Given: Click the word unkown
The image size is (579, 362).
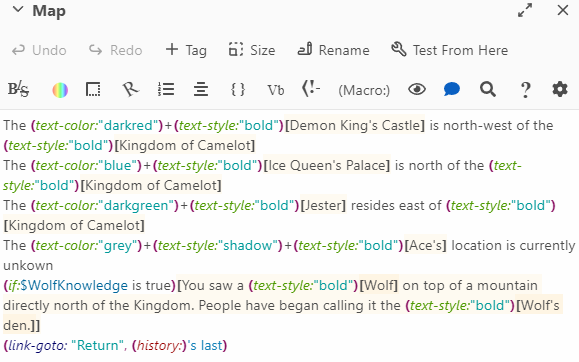Looking at the screenshot, I should click(x=28, y=265).
